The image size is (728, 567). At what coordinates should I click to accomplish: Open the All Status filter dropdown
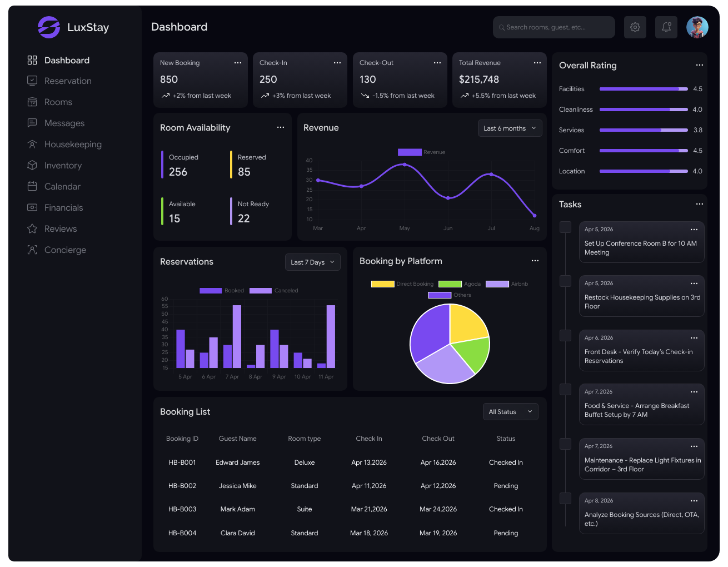click(511, 412)
